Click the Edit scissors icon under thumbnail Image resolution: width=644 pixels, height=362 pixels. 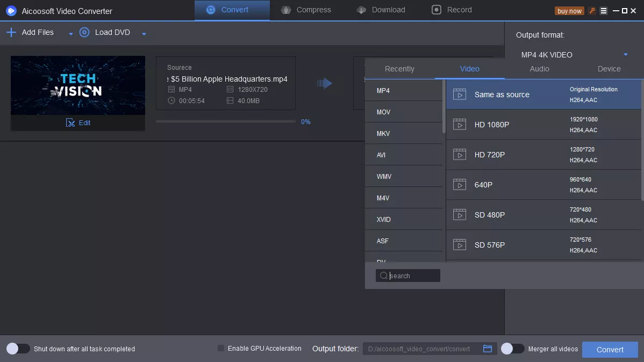[x=70, y=123]
